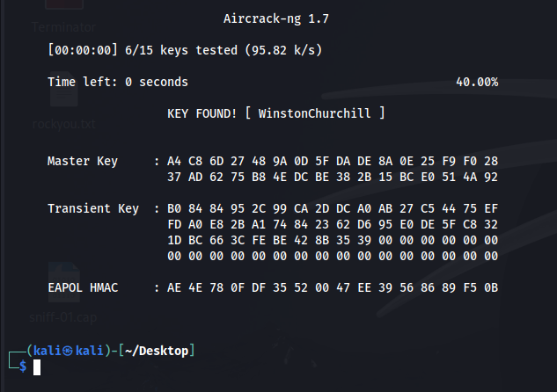557x392 pixels.
Task: Select the rockyou.txt desktop file label
Action: 63,124
